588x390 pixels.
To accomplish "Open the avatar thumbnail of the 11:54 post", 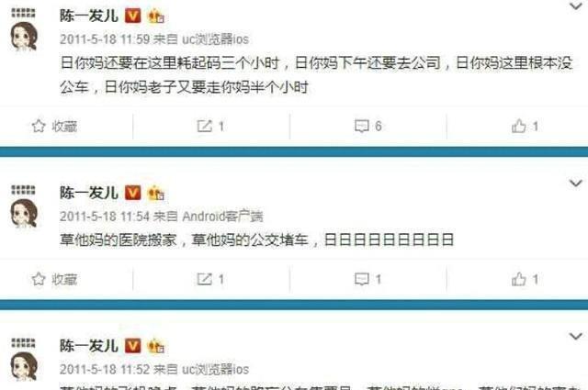I will coord(24,214).
